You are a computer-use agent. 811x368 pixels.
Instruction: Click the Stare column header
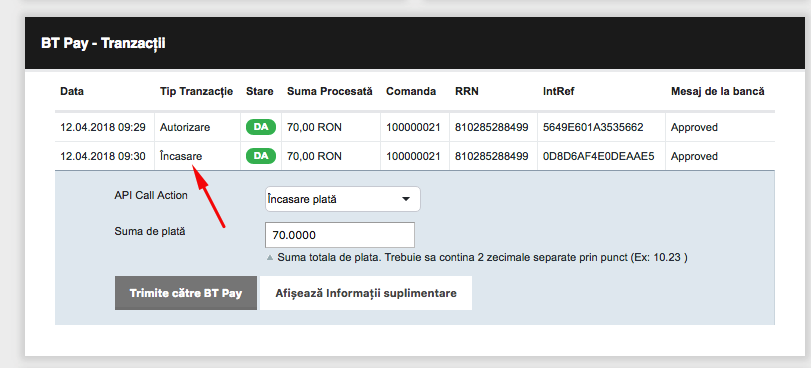(260, 92)
